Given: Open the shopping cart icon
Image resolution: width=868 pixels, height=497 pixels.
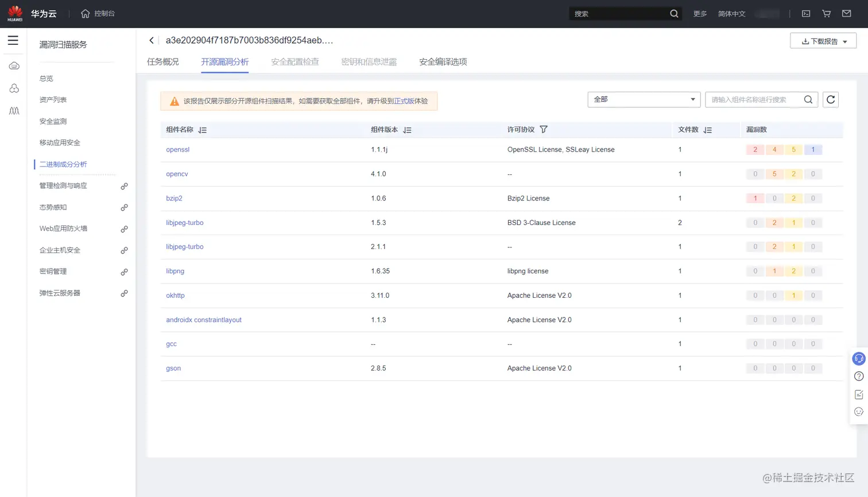Looking at the screenshot, I should [826, 13].
